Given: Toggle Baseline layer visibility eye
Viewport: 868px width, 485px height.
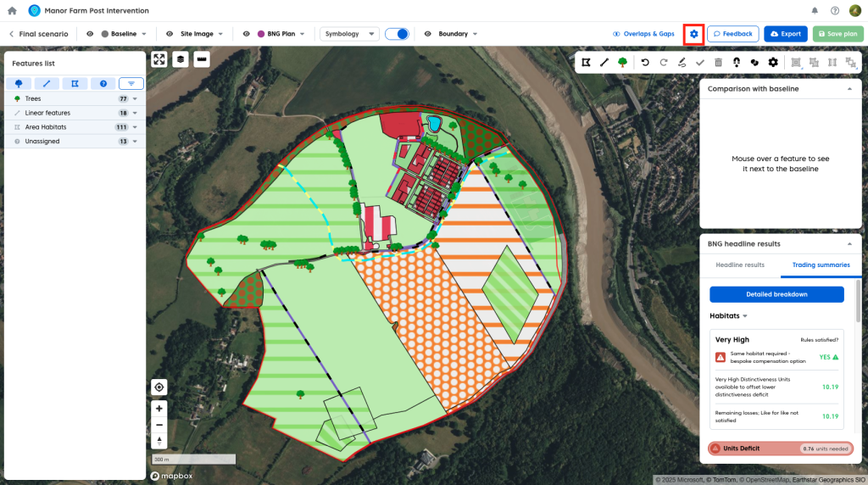Looking at the screenshot, I should [90, 34].
